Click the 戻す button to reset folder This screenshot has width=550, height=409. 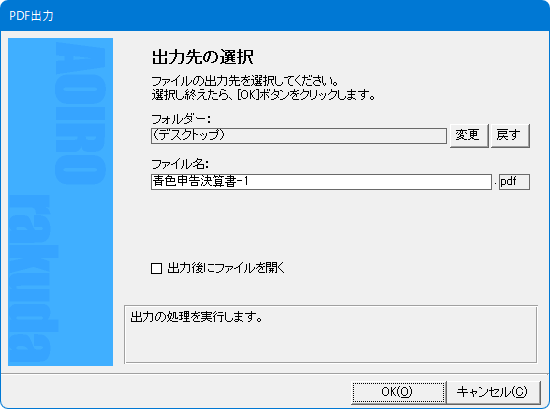pos(510,135)
